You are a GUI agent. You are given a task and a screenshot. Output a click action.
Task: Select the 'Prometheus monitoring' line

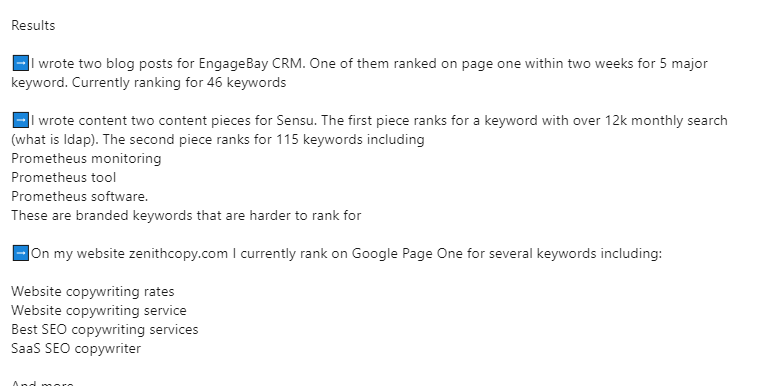[86, 159]
